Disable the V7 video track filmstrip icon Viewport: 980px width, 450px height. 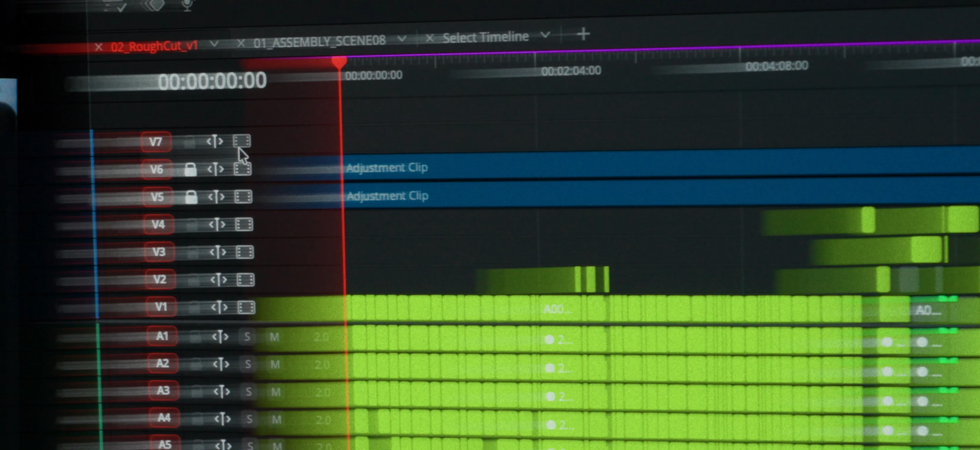[242, 141]
